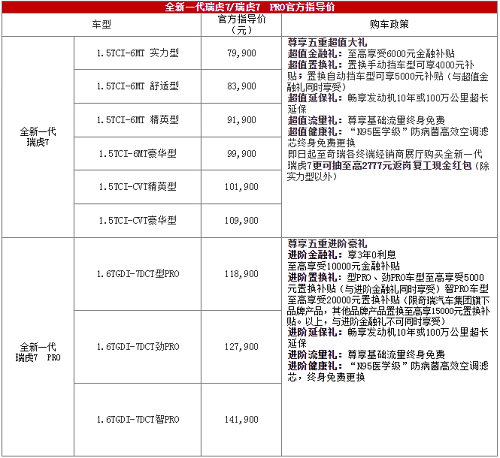Select the 1.6TGDI-7DCT劲PRO model cell
500x458 pixels.
click(138, 347)
